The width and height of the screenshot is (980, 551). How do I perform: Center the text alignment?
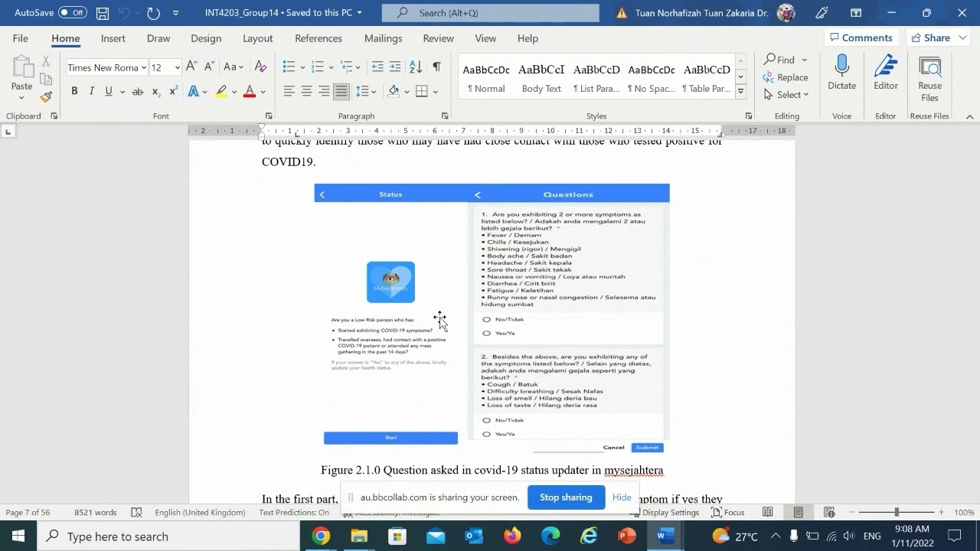pos(306,91)
